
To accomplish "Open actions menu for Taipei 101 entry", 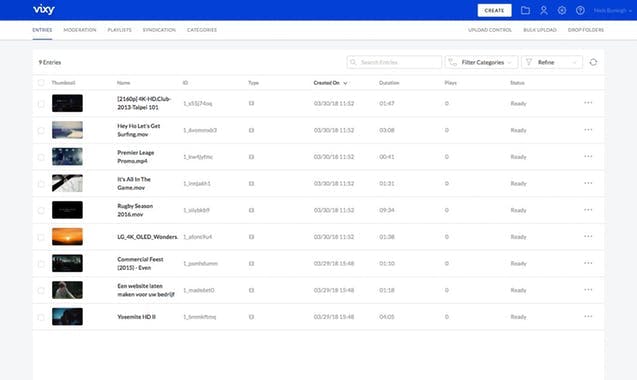I will [588, 103].
